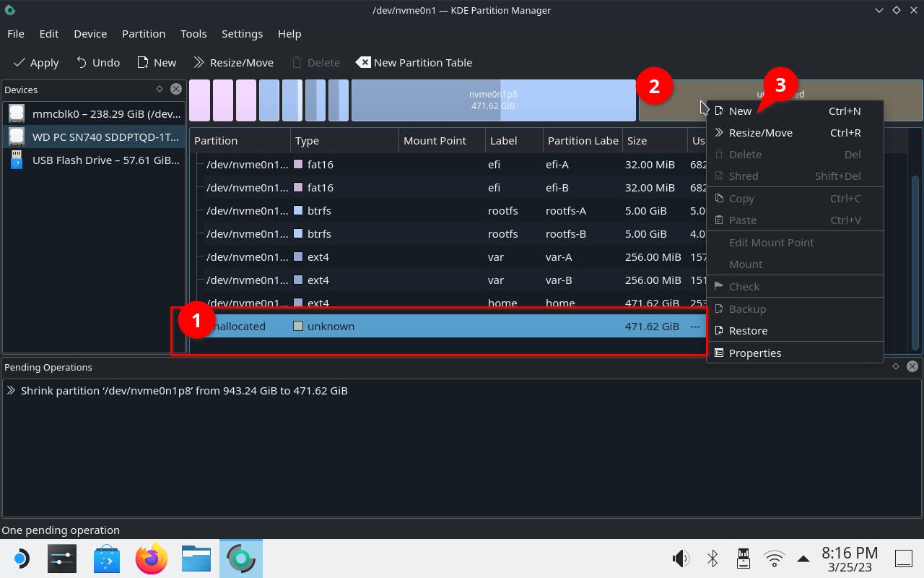Float the Devices panel
Viewport: 924px width, 578px height.
tap(160, 89)
